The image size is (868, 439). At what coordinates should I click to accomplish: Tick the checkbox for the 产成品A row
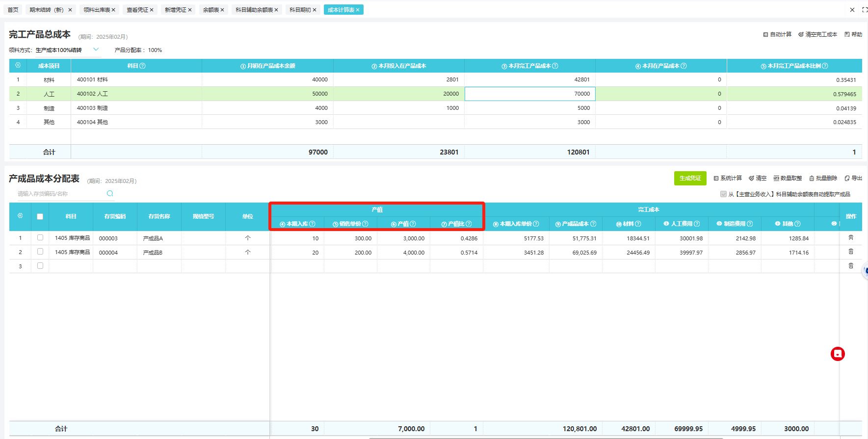pyautogui.click(x=40, y=238)
